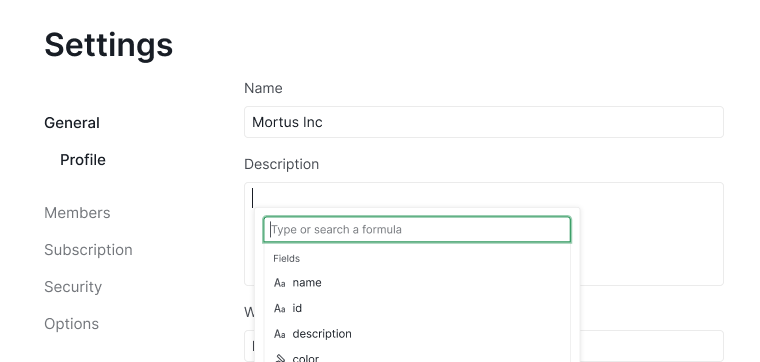Open the General settings section
Viewport: 760px width, 362px height.
(72, 123)
